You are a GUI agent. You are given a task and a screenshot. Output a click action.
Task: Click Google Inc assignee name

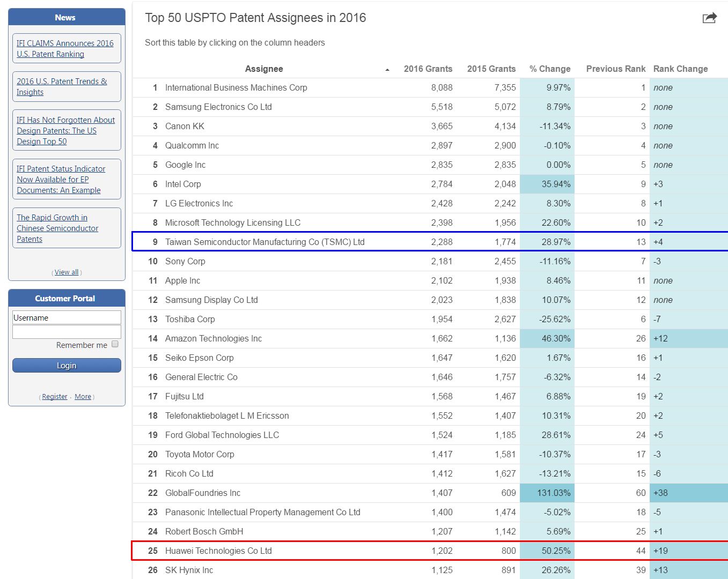click(185, 165)
